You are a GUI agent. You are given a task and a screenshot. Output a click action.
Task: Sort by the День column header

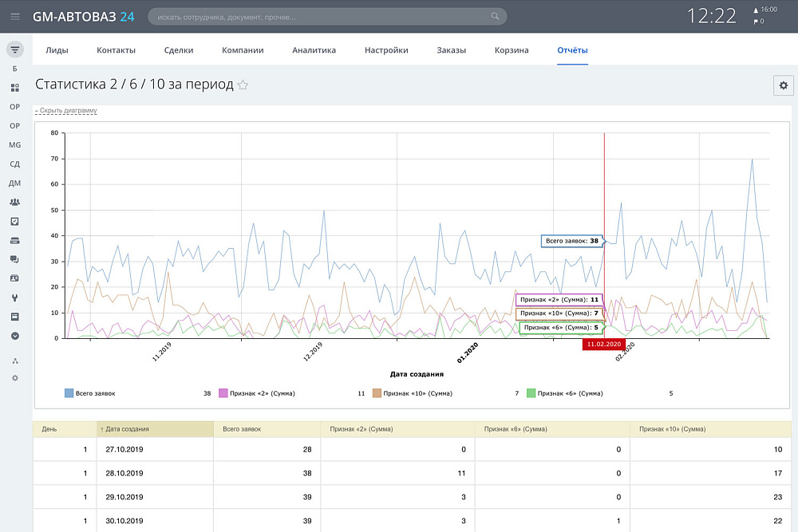(x=65, y=429)
